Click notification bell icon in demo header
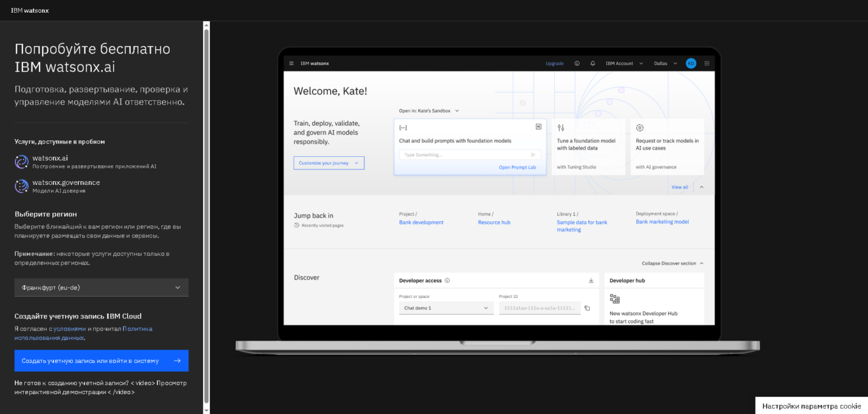 click(593, 63)
